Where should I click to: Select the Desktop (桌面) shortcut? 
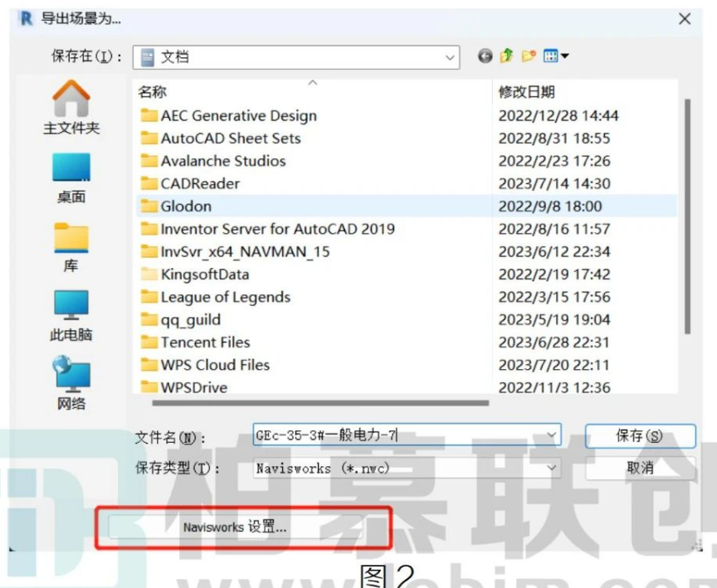click(71, 178)
